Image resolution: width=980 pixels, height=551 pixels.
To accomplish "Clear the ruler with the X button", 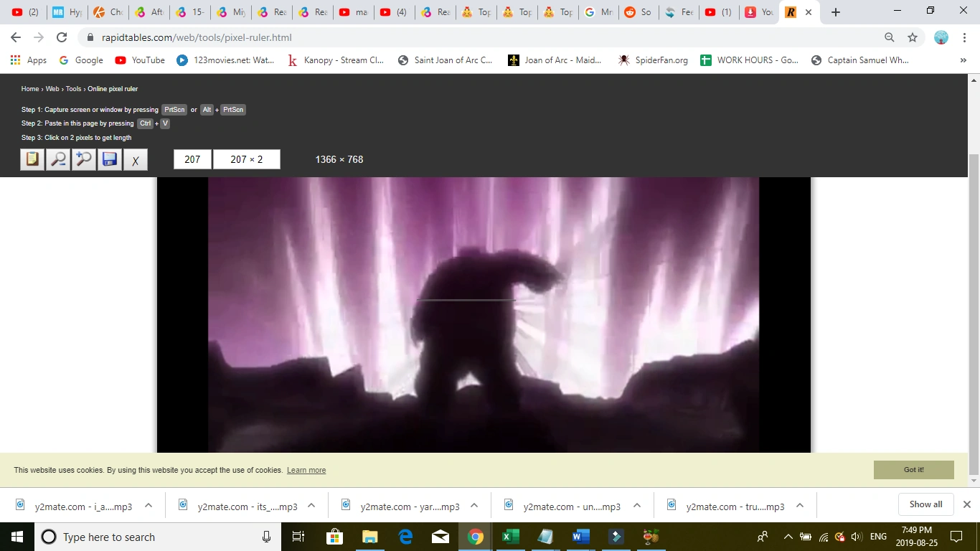I will pyautogui.click(x=136, y=159).
